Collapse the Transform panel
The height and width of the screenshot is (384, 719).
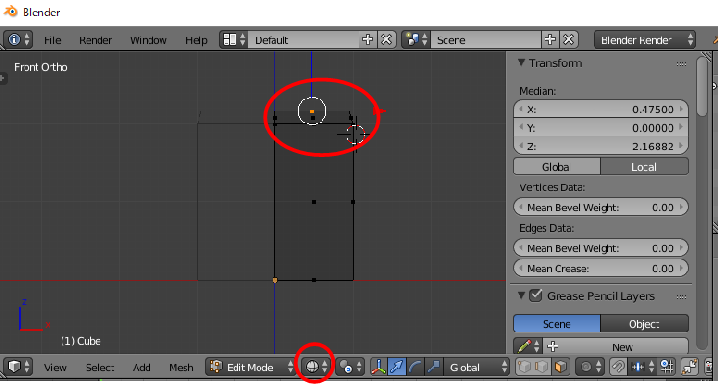tap(521, 63)
